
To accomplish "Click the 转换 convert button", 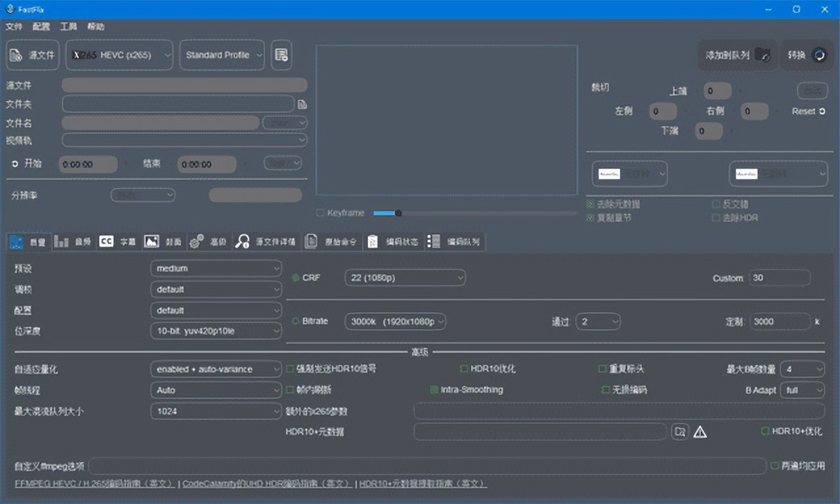I will pos(807,55).
